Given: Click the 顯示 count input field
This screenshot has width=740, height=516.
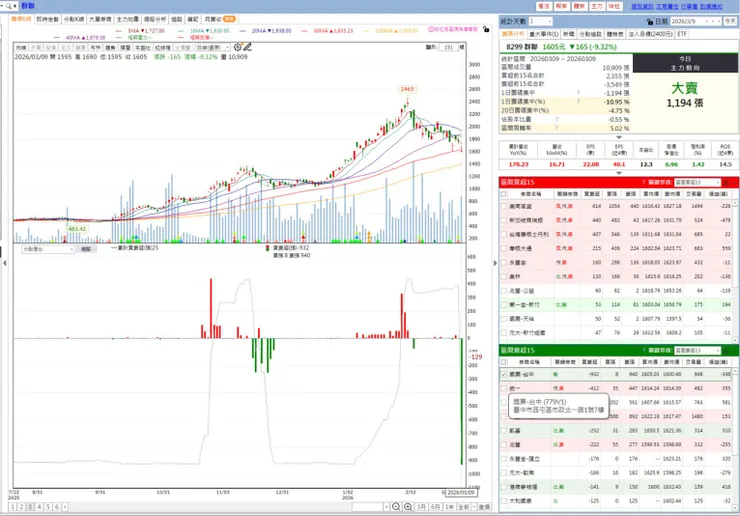Looking at the screenshot, I should pos(448,47).
